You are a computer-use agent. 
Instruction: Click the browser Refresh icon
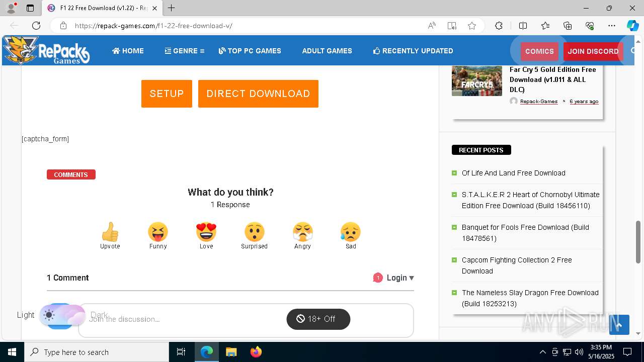[36, 26]
